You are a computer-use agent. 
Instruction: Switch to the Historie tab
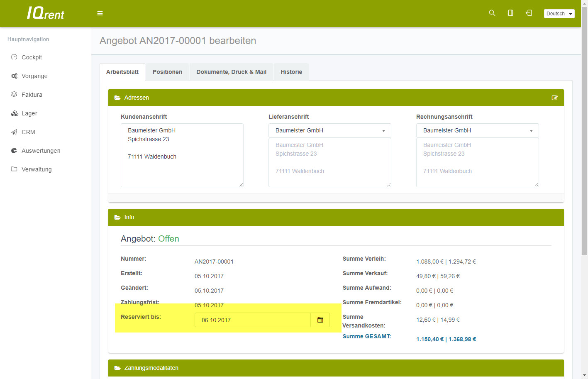291,72
